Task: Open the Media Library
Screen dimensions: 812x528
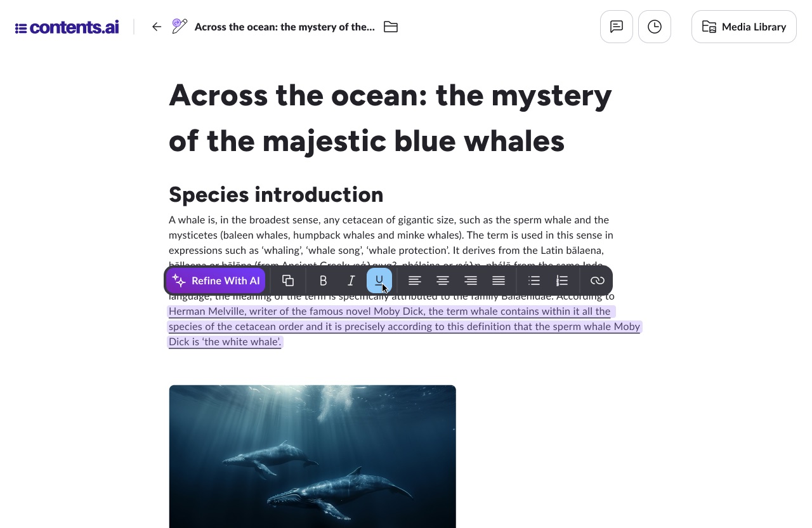Action: coord(743,27)
